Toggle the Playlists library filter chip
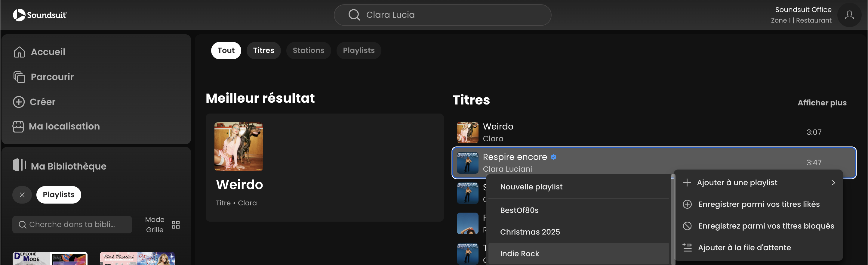This screenshot has width=868, height=265. (59, 195)
